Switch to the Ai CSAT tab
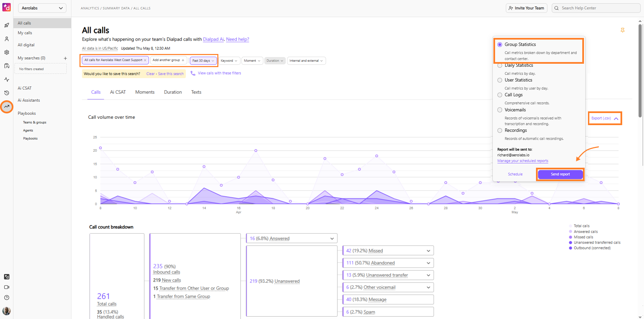This screenshot has width=644, height=319. [x=118, y=92]
